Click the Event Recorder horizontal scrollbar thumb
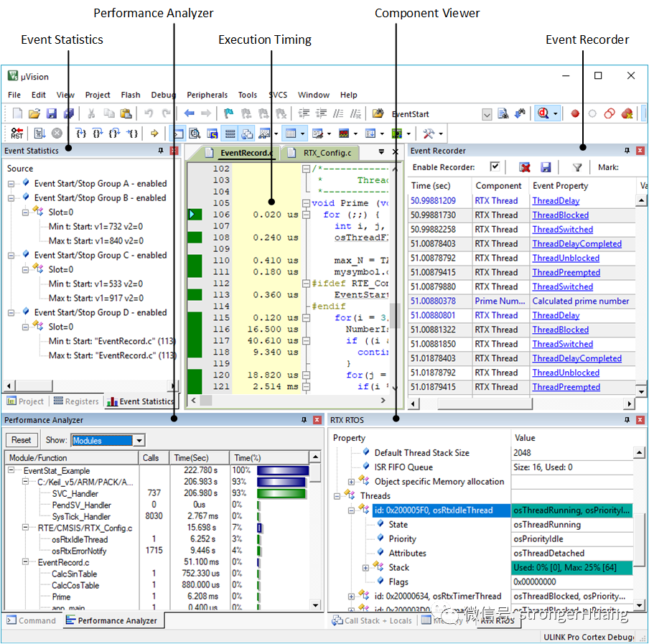Image resolution: width=649 pixels, height=644 pixels. click(x=485, y=403)
